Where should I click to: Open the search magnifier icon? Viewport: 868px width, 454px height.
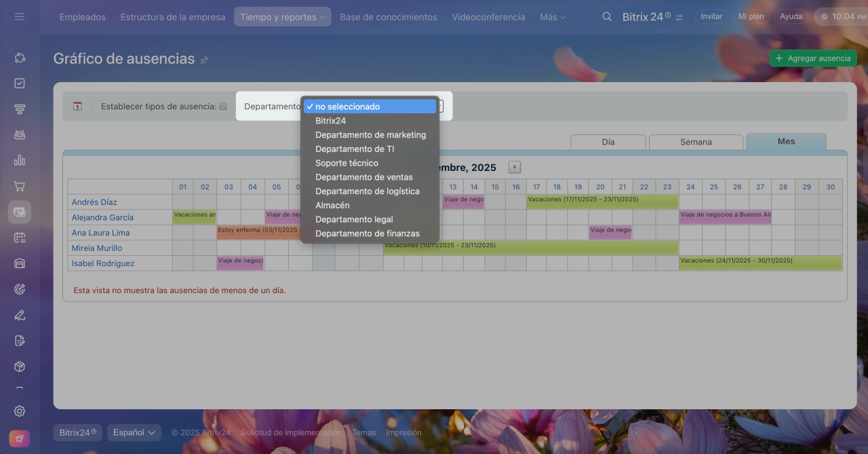(607, 17)
